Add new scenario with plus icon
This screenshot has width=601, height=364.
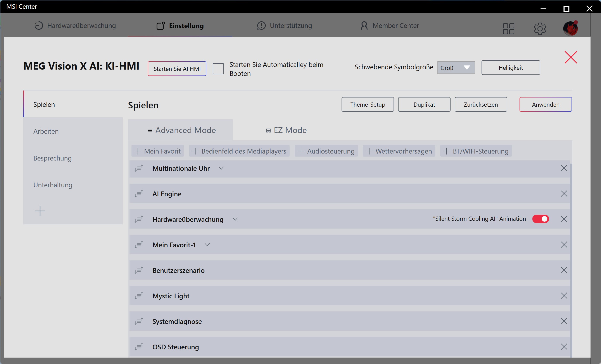tap(40, 211)
